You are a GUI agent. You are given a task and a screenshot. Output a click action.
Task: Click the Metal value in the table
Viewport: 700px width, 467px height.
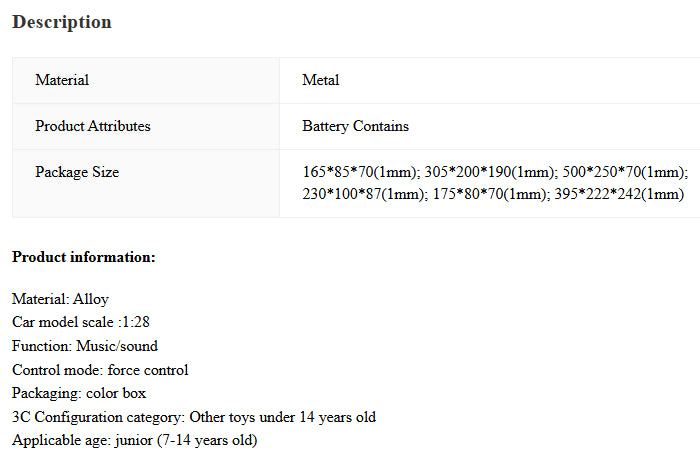[320, 80]
